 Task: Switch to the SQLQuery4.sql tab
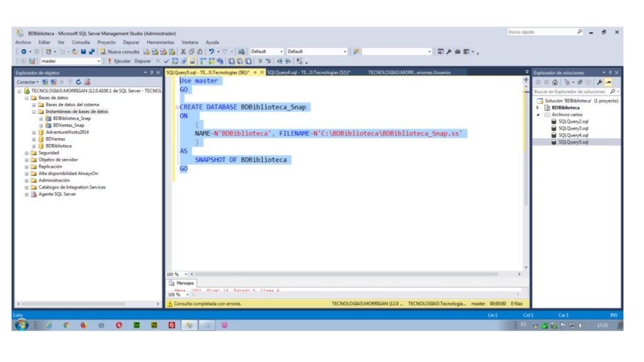tap(308, 73)
